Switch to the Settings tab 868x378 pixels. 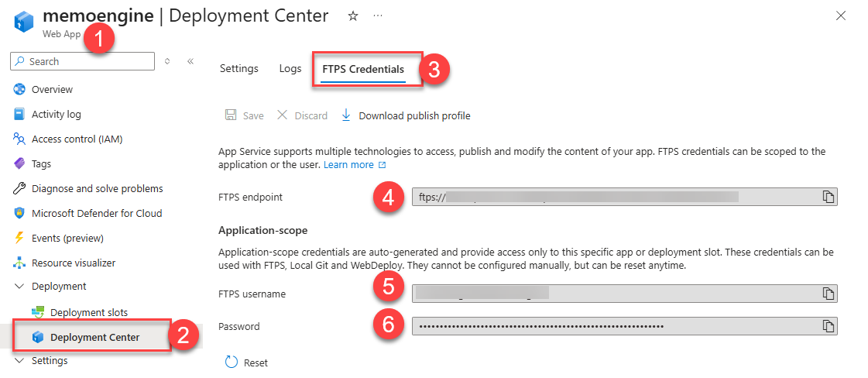[x=238, y=69]
